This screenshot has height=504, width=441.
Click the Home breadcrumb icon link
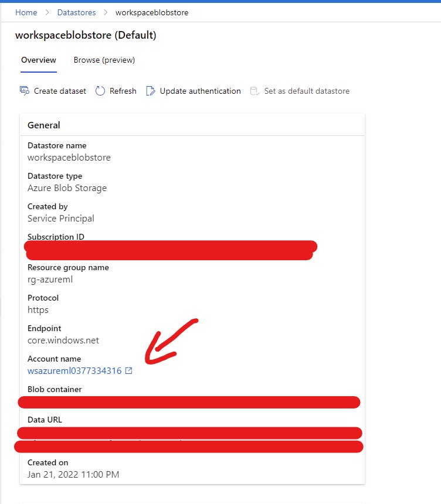26,12
